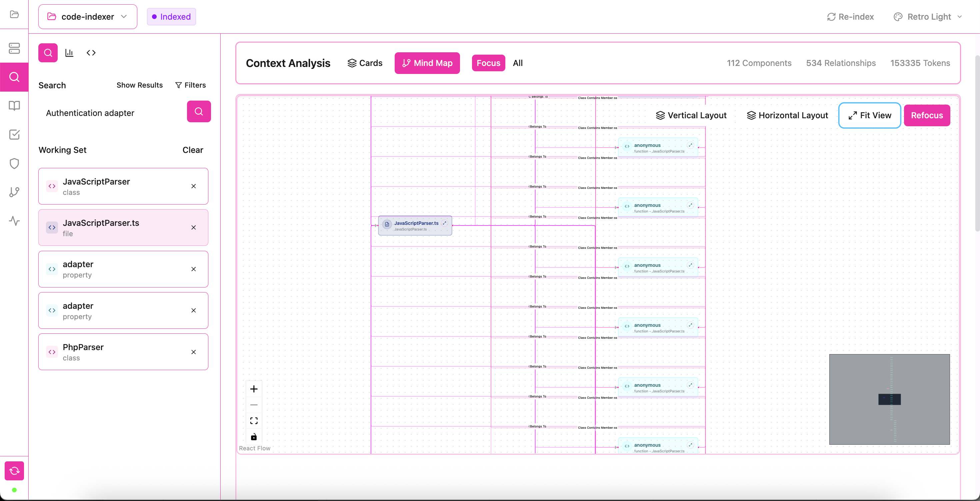
Task: Enable Focus mode toggle
Action: (x=488, y=63)
